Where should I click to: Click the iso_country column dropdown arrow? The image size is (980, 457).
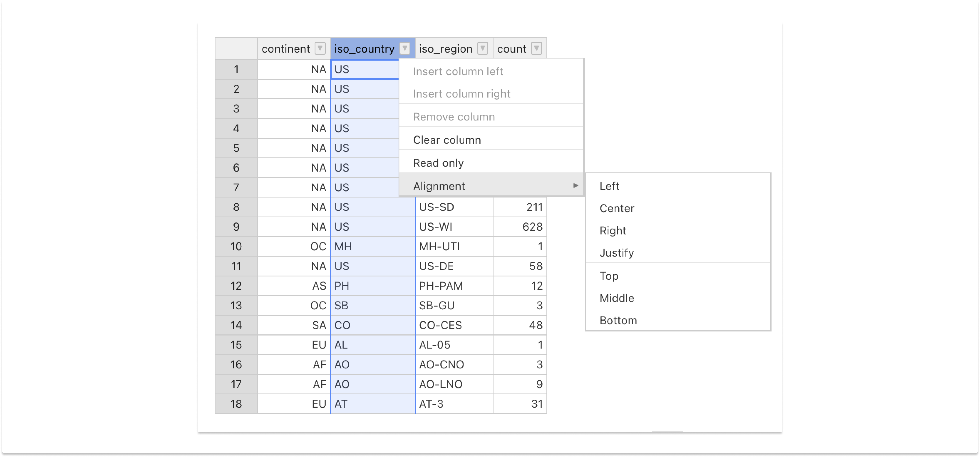tap(405, 48)
